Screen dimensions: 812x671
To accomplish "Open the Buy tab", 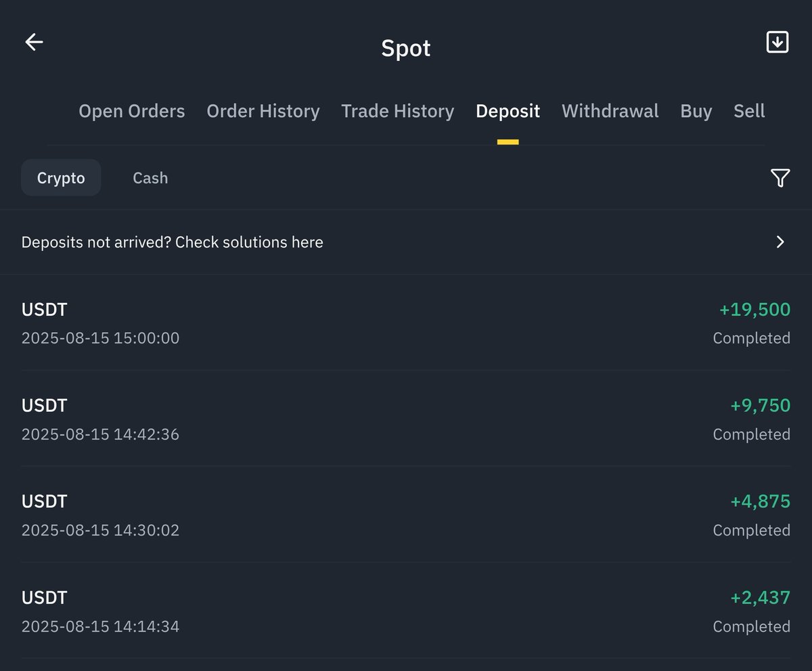I will (x=696, y=111).
